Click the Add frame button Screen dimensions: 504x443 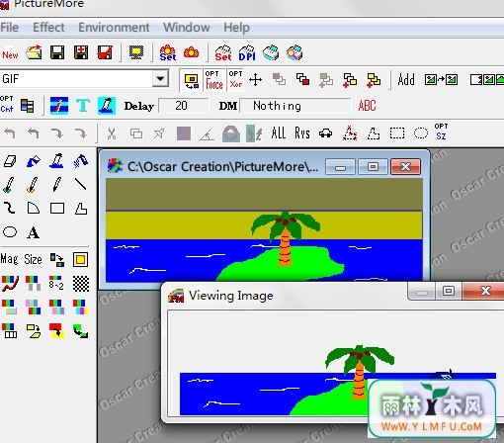(406, 79)
